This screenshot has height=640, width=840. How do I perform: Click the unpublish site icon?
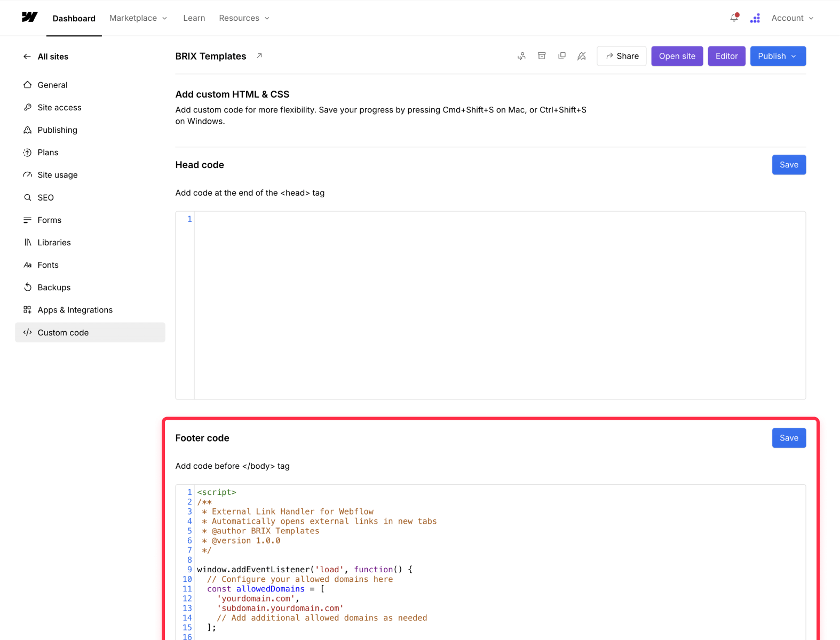pyautogui.click(x=582, y=56)
